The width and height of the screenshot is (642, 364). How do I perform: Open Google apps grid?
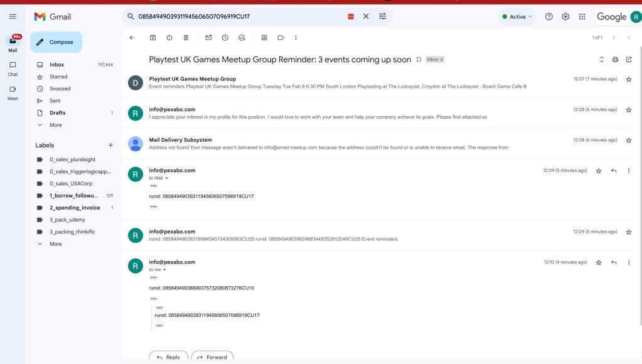[x=582, y=17]
